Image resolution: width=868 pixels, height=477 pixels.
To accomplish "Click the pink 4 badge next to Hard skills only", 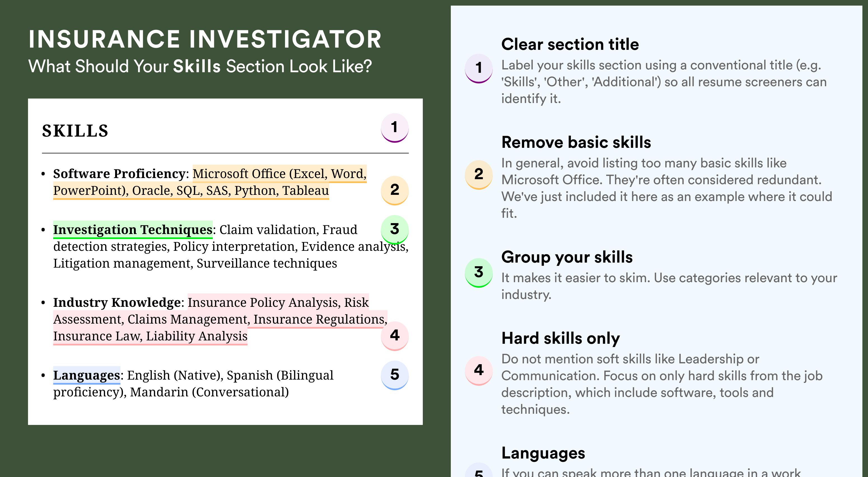I will coord(479,371).
